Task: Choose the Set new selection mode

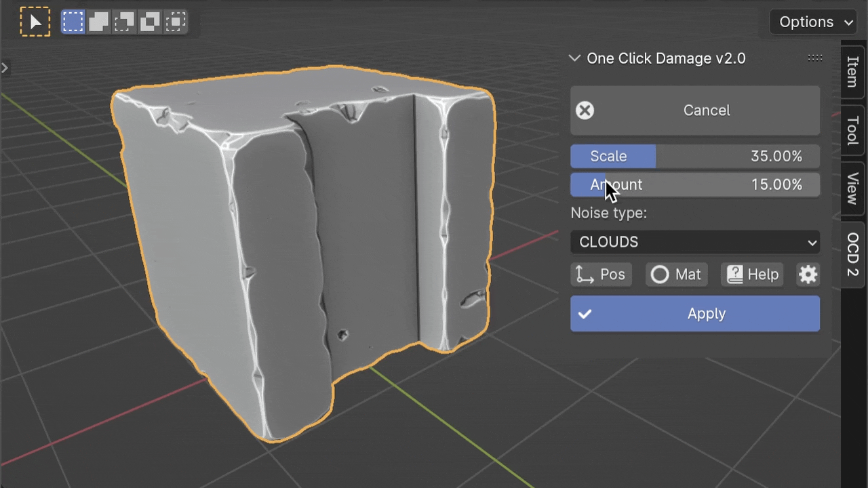Action: point(73,22)
